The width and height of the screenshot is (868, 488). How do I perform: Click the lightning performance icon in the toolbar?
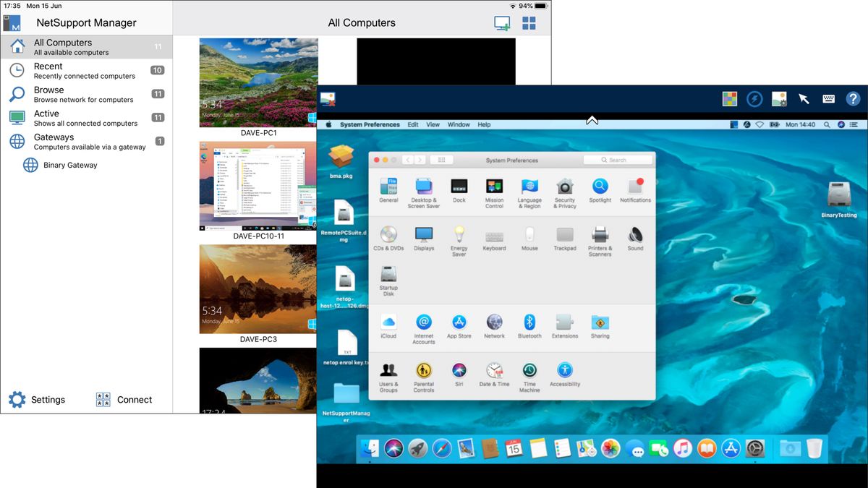coord(754,98)
